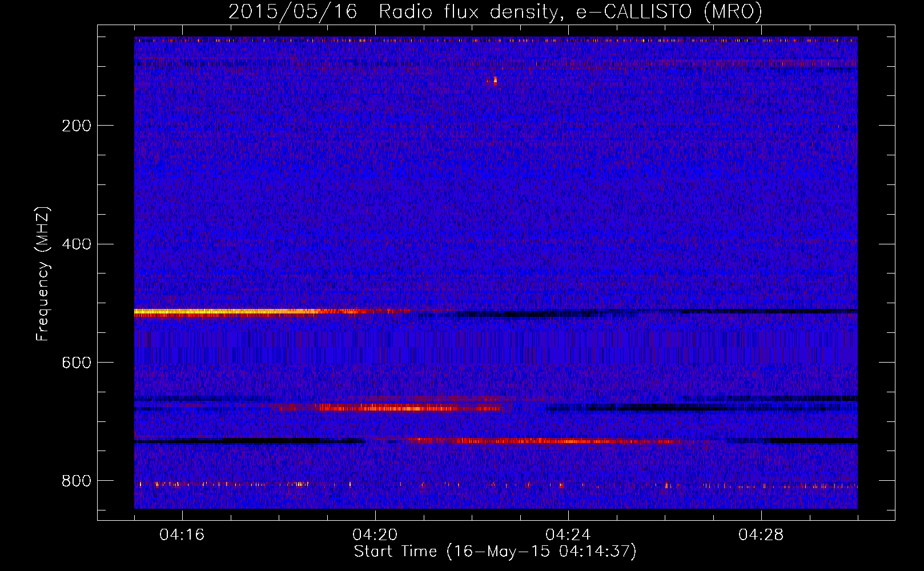Click the 600 frequency tick label

77,363
